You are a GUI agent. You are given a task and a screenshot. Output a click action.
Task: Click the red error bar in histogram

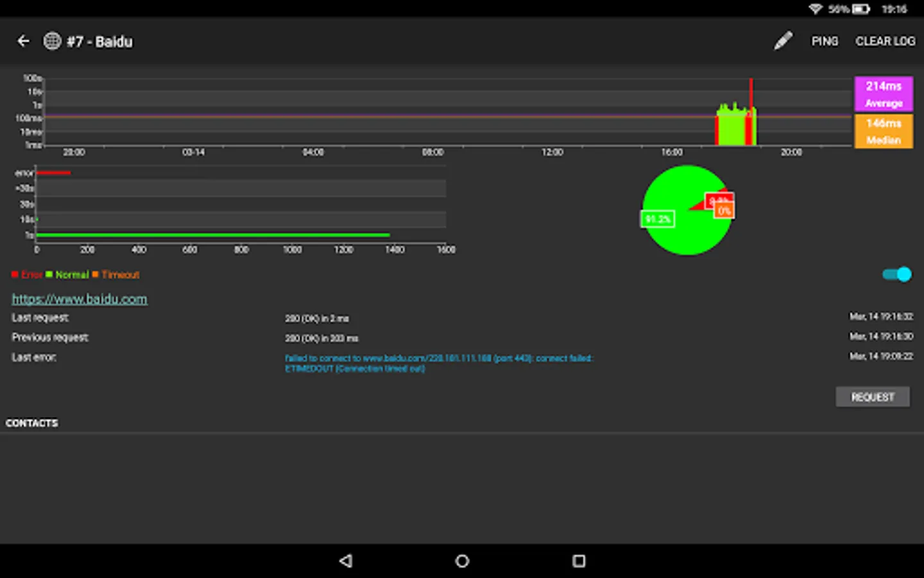tap(53, 173)
